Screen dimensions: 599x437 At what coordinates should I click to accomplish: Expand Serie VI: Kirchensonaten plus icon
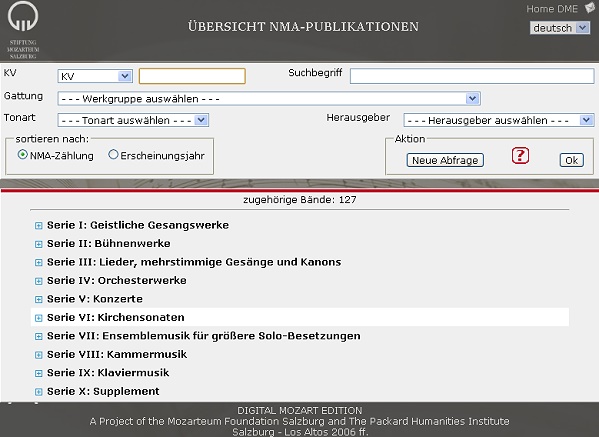tap(39, 318)
